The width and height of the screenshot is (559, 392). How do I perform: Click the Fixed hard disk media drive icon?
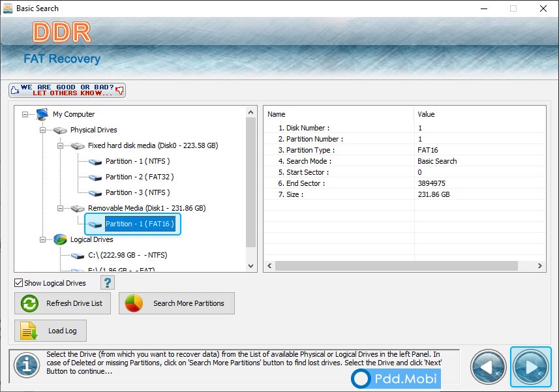(x=78, y=145)
